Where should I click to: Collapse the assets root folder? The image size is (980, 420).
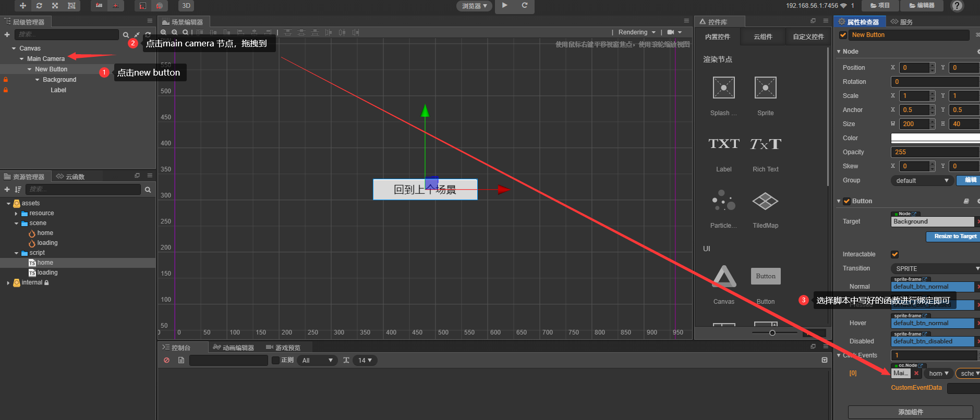pos(8,204)
